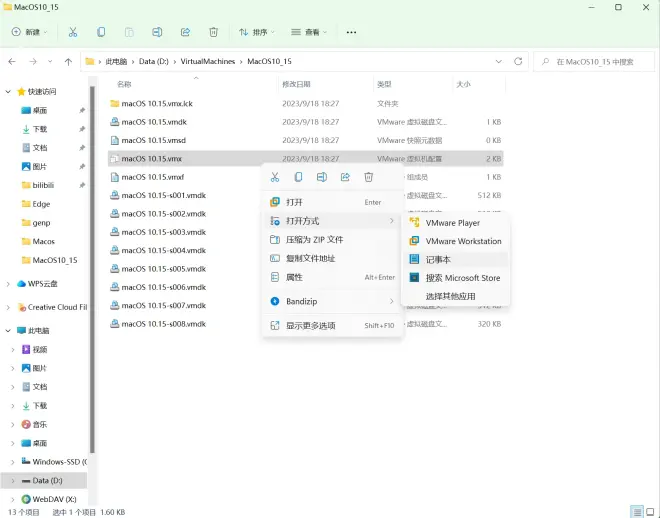660x518 pixels.
Task: Open the three-dots more options toolbar menu
Action: tap(351, 32)
